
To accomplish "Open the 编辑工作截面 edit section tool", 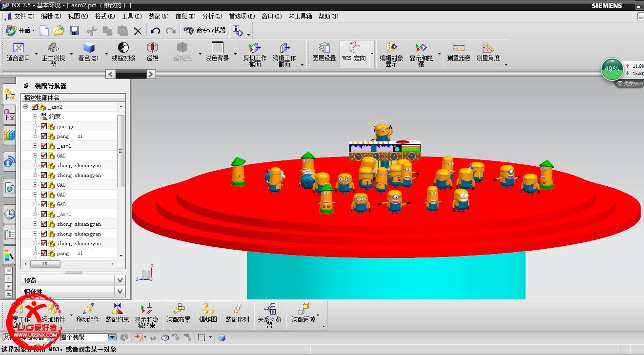I will (284, 54).
